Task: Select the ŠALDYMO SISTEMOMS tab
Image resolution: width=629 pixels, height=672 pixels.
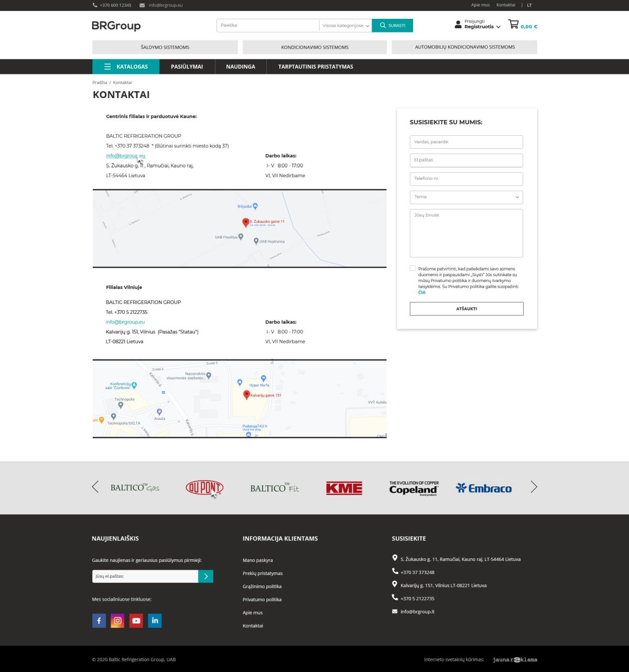Action: [x=165, y=47]
